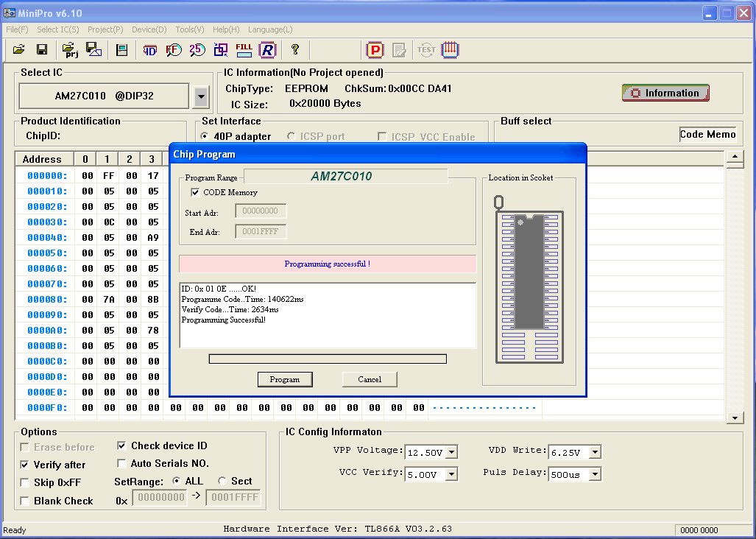Click the 'Verify Code...Time: 2634ms' log line

click(x=230, y=309)
